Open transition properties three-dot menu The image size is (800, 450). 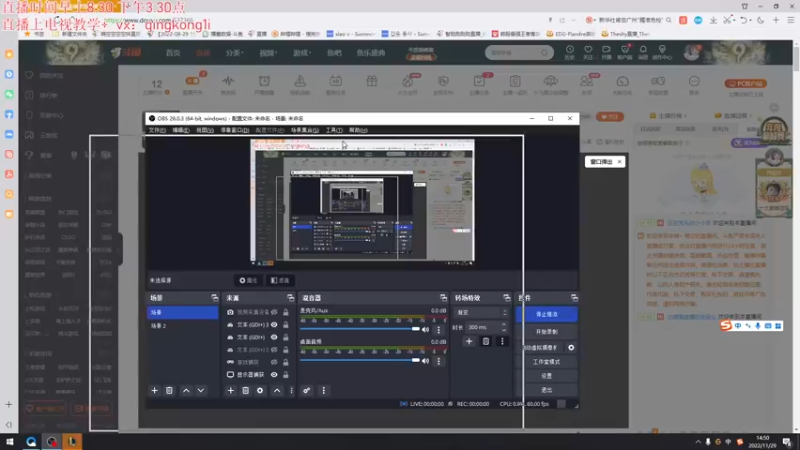[x=502, y=341]
